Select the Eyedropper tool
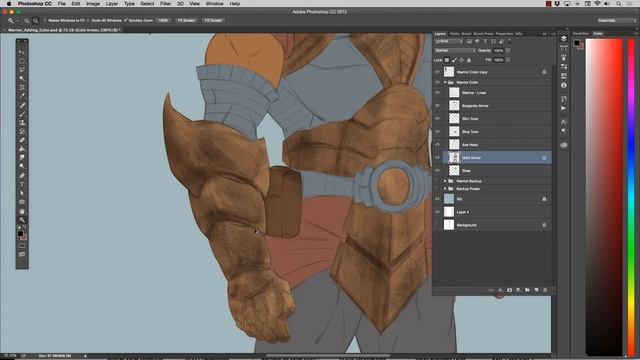 pyautogui.click(x=22, y=96)
